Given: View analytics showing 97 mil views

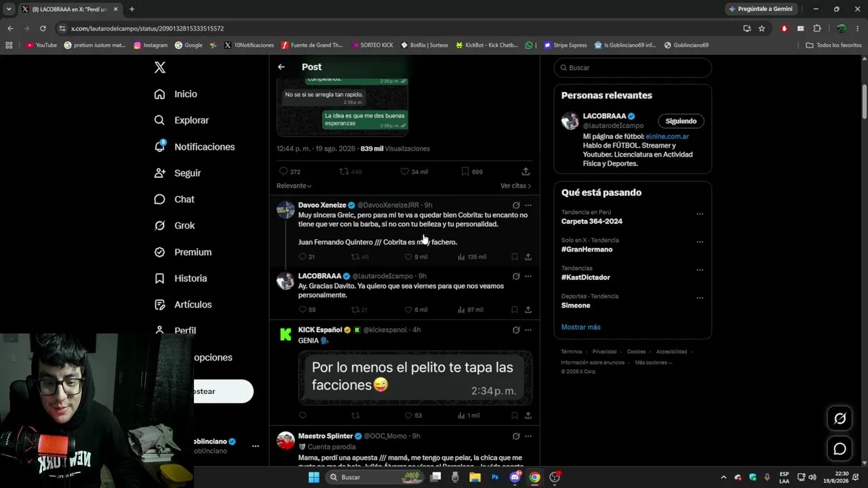Looking at the screenshot, I should click(471, 310).
